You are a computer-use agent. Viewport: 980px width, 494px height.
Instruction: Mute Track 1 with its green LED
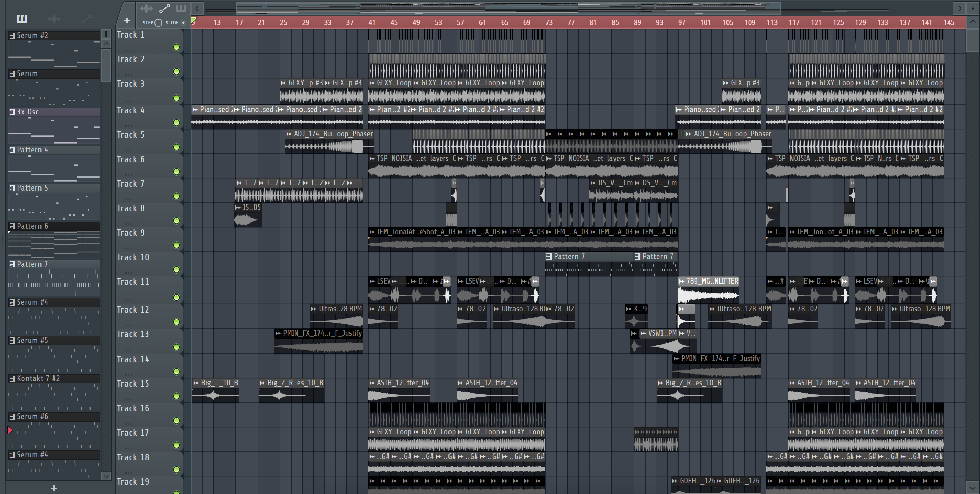coord(177,47)
